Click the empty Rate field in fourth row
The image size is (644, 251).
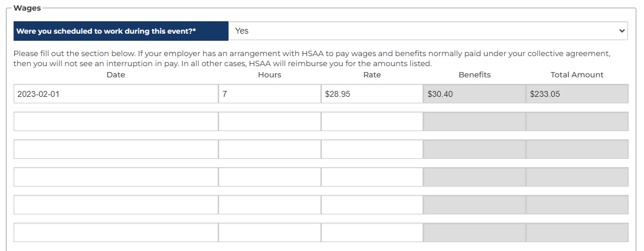tap(372, 177)
